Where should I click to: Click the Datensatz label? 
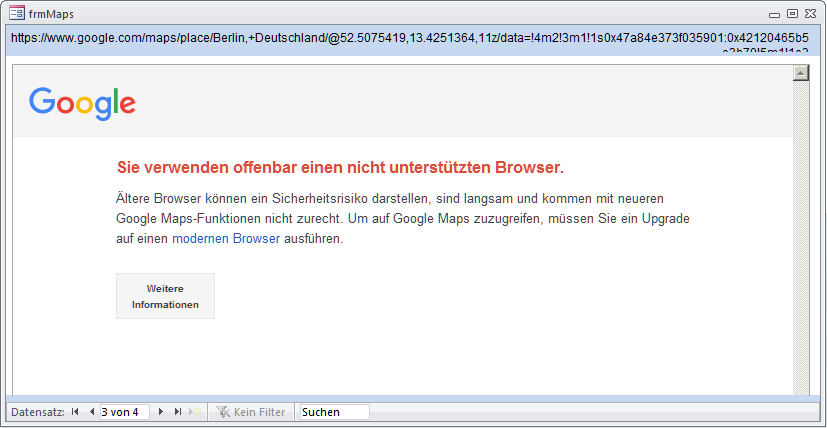(37, 412)
